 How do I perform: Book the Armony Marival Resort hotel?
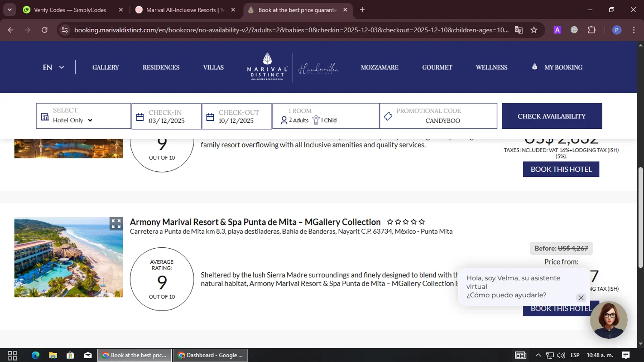tap(557, 308)
